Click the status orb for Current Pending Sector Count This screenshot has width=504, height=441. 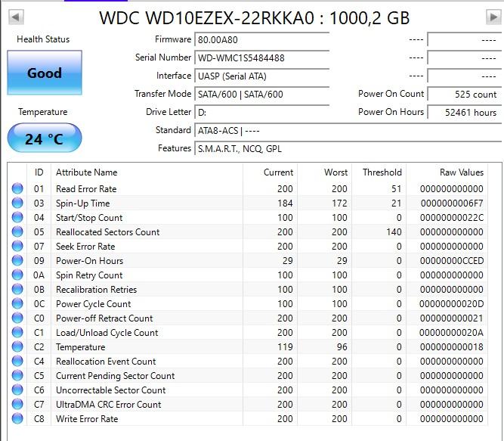17,375
